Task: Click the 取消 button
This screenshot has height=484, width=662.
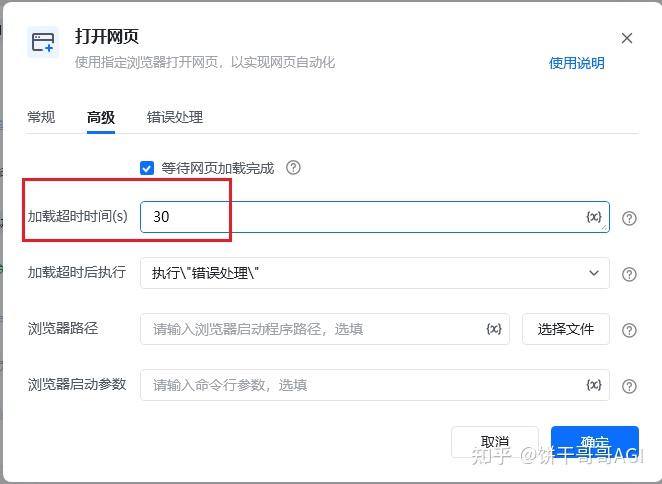Action: point(495,442)
